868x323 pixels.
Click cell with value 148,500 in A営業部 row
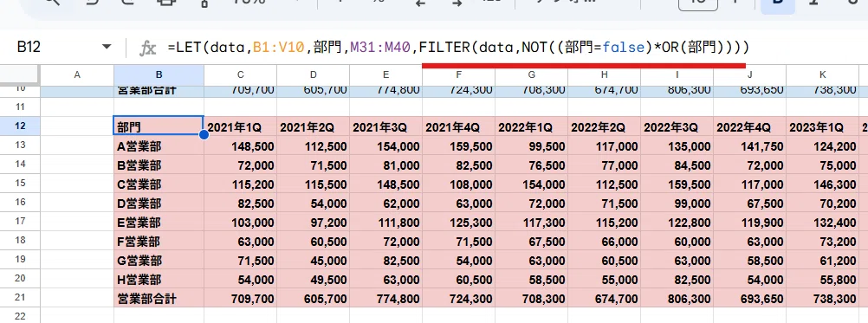[240, 145]
